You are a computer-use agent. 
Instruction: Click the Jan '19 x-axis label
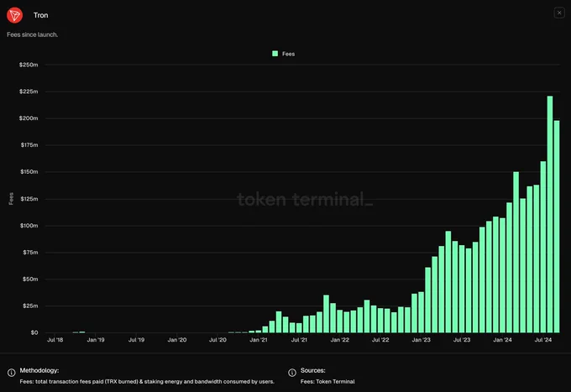pyautogui.click(x=96, y=340)
